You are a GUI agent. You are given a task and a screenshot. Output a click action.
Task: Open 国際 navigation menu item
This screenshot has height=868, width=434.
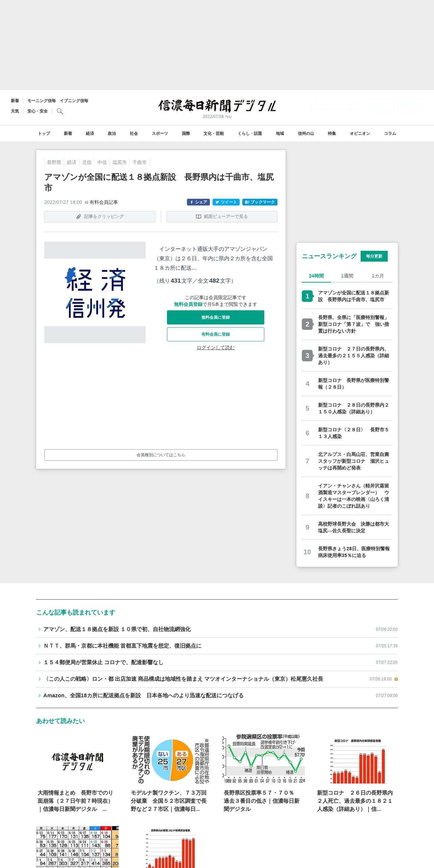coord(186,134)
